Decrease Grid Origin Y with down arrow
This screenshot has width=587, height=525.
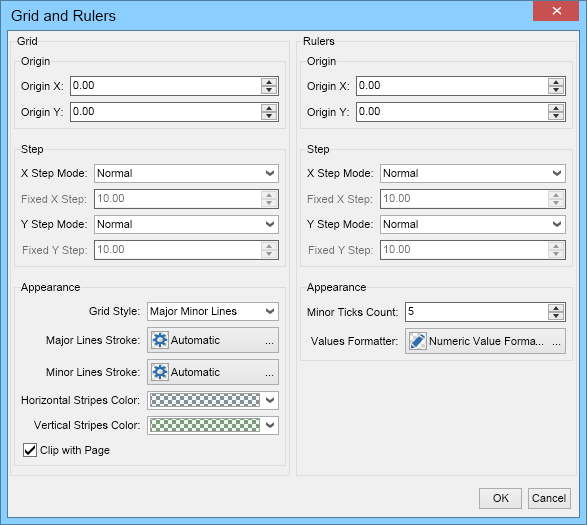(269, 116)
